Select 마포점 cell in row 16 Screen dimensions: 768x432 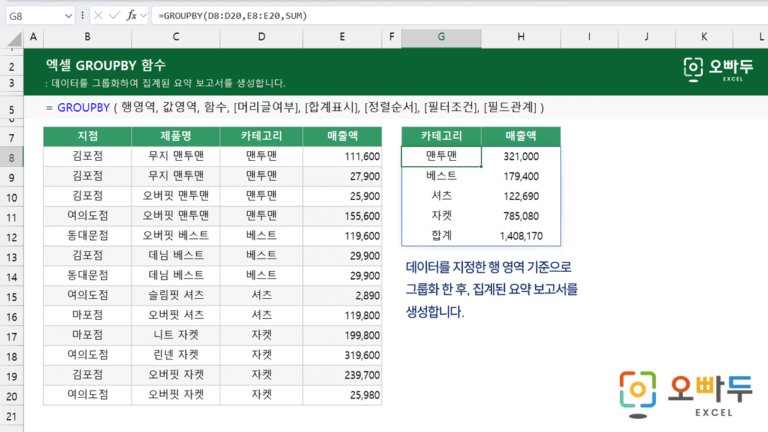coord(87,315)
